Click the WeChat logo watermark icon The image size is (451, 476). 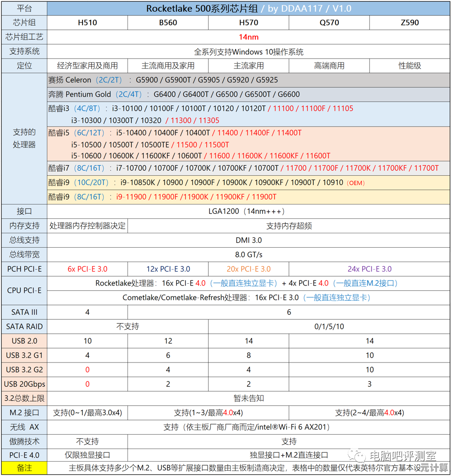coord(360,456)
